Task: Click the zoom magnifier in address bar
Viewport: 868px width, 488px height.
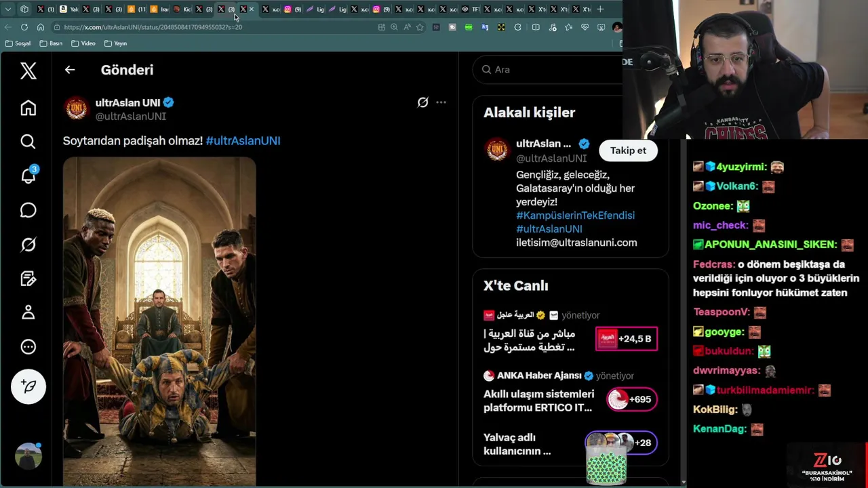Action: (394, 27)
